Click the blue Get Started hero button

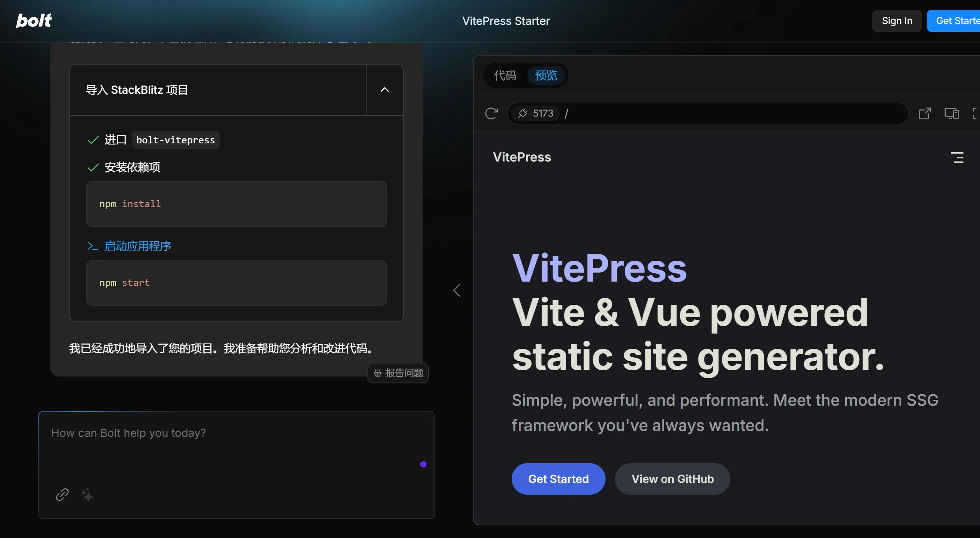pyautogui.click(x=558, y=479)
